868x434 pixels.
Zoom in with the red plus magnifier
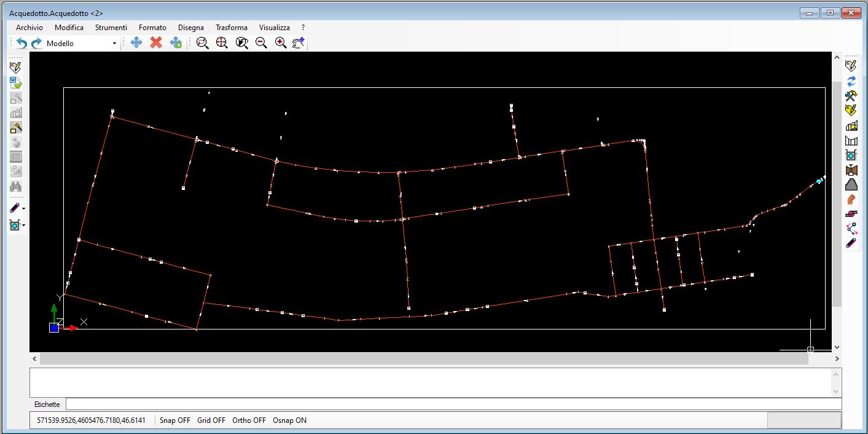point(281,42)
